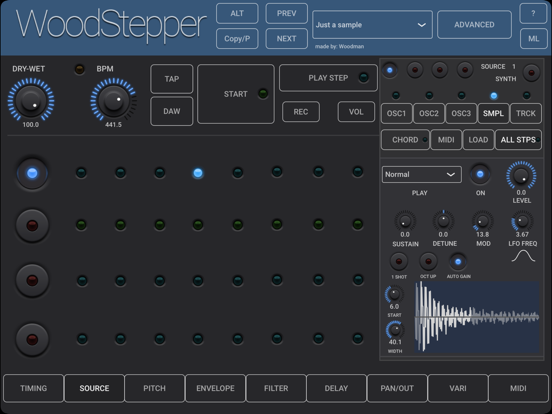Click the Copy/P button

(x=237, y=38)
